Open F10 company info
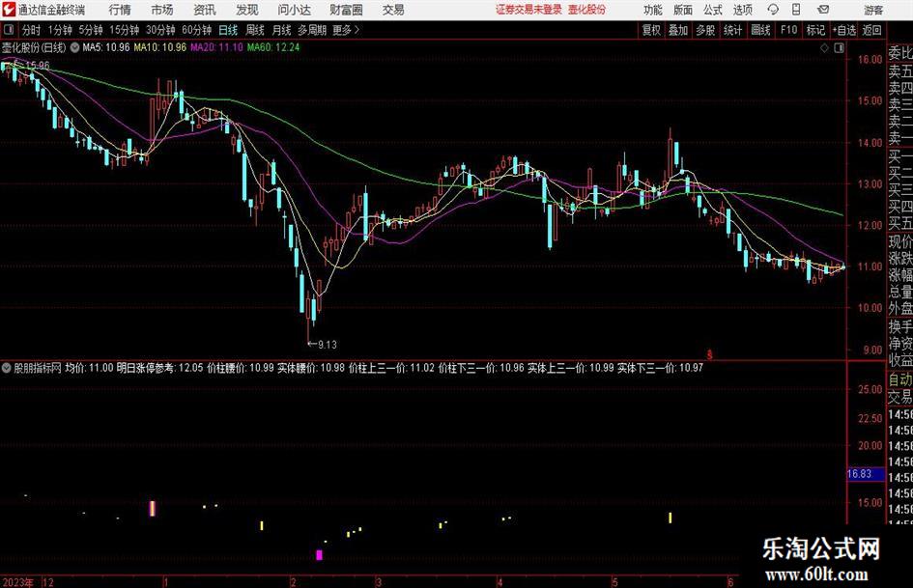The width and height of the screenshot is (913, 588). (788, 30)
